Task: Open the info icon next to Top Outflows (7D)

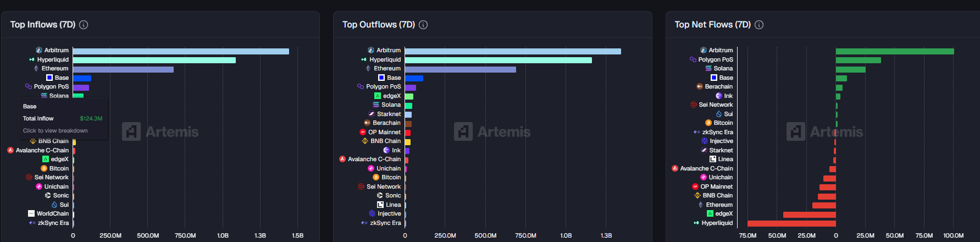Action: point(423,25)
